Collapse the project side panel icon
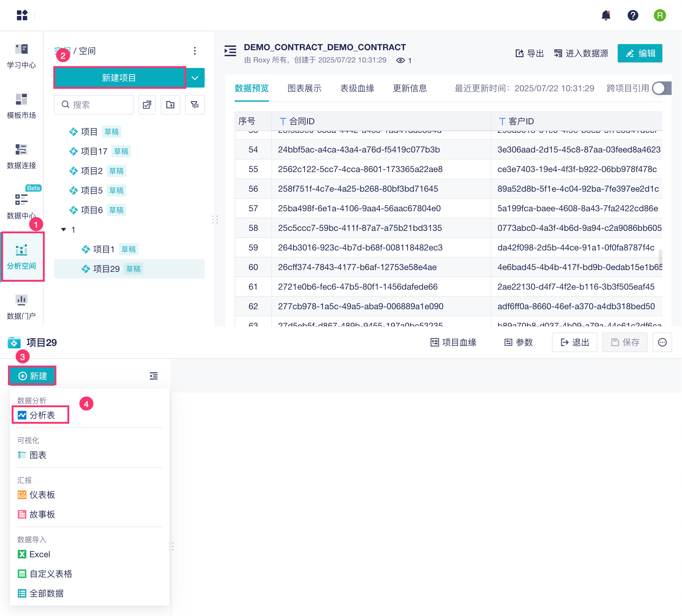Screen dimensions: 682x616 (x=153, y=376)
